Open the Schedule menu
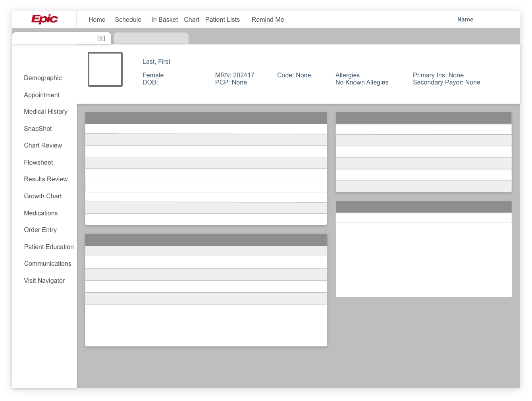This screenshot has width=532, height=401. (x=128, y=19)
